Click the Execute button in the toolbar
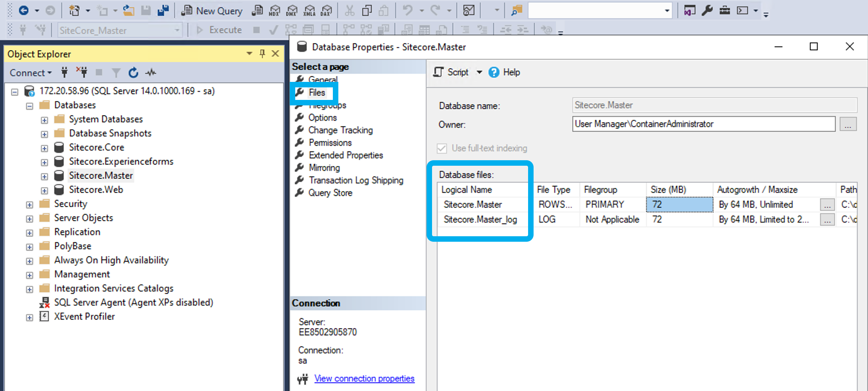Image resolution: width=868 pixels, height=391 pixels. [x=220, y=30]
